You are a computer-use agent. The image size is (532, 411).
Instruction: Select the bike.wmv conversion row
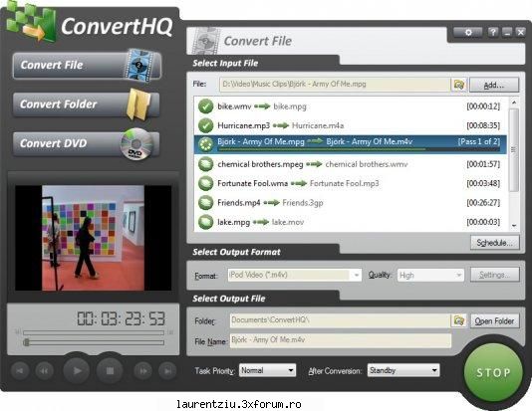[350, 106]
